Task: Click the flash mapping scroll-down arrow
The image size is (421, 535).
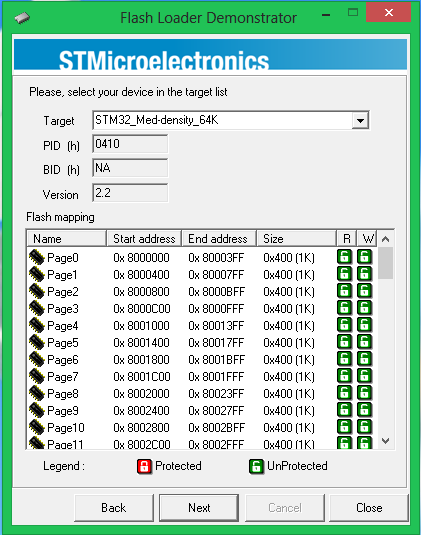Action: coord(386,441)
